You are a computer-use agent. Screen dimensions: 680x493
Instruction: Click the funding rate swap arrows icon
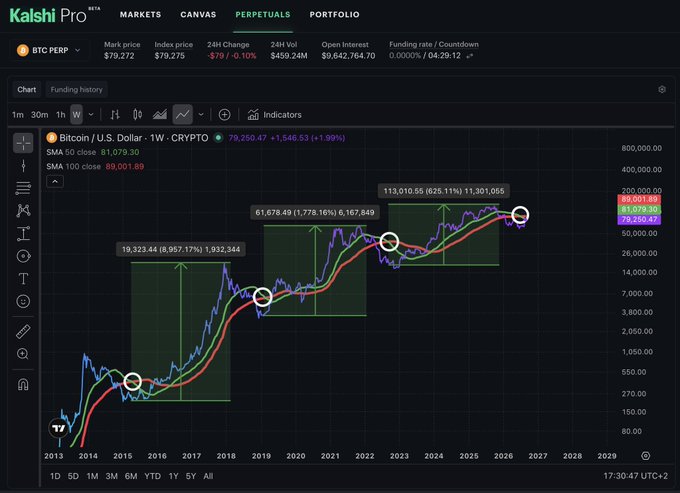(470, 56)
